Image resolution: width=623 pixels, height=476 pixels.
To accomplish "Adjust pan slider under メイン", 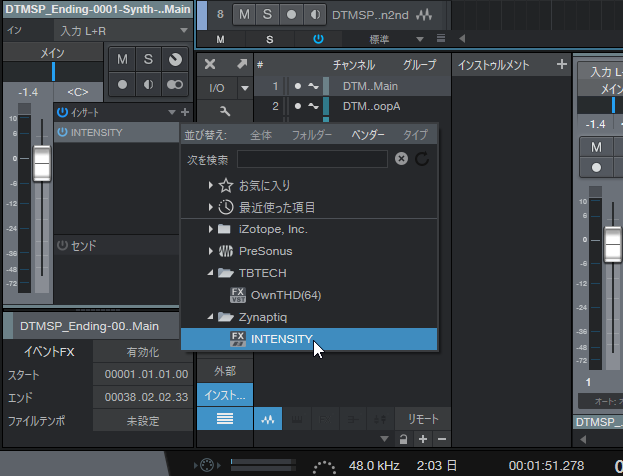I will pyautogui.click(x=53, y=72).
